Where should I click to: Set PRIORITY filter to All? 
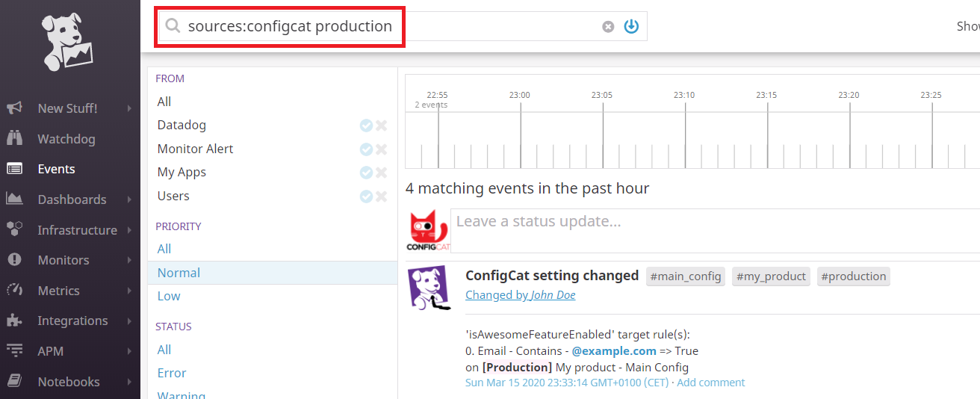click(x=164, y=249)
